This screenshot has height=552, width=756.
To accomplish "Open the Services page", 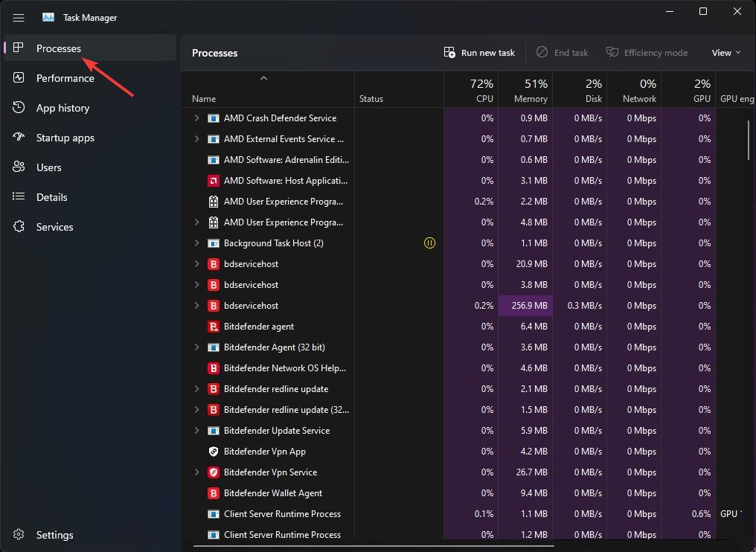I will point(90,227).
